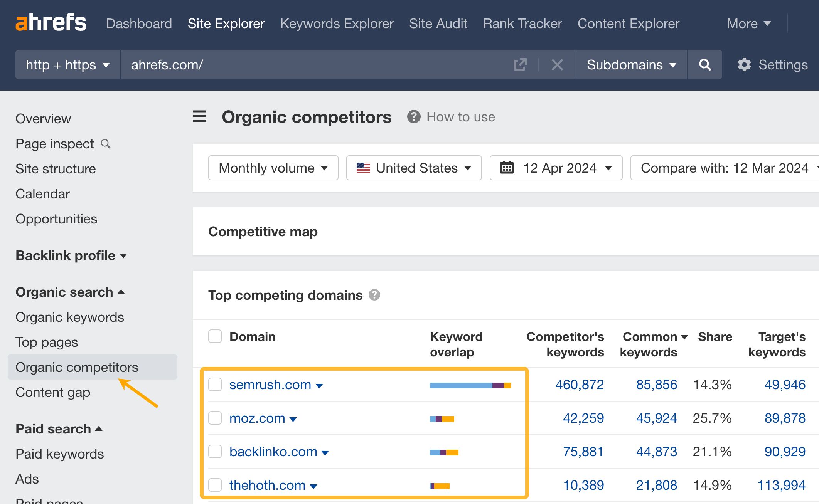Open the How to use help icon
Viewport: 819px width, 504px height.
click(x=413, y=117)
